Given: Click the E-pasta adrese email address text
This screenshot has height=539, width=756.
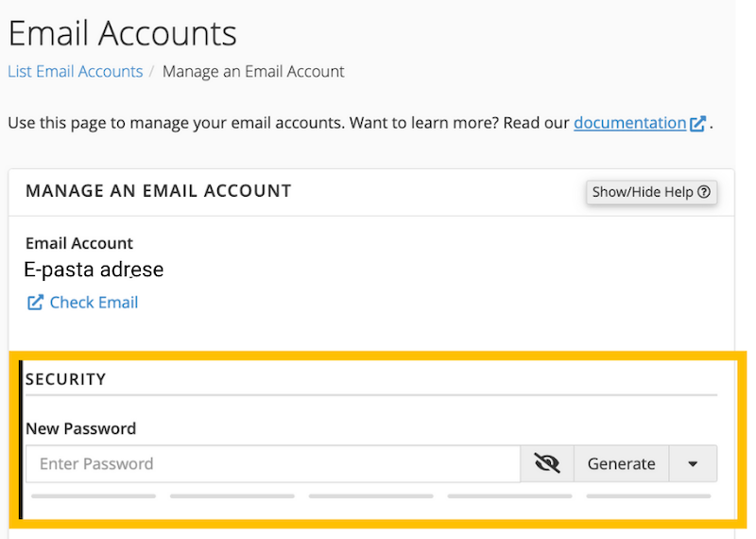Looking at the screenshot, I should (x=94, y=269).
